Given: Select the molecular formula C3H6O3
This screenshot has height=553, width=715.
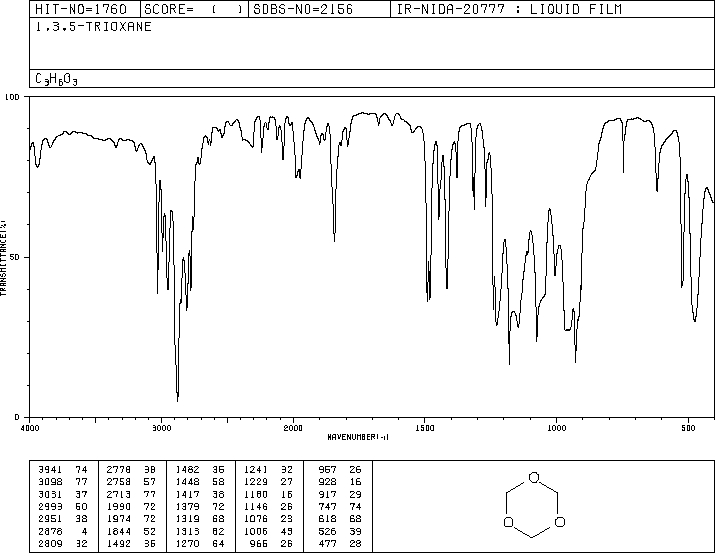Looking at the screenshot, I should [x=56, y=79].
